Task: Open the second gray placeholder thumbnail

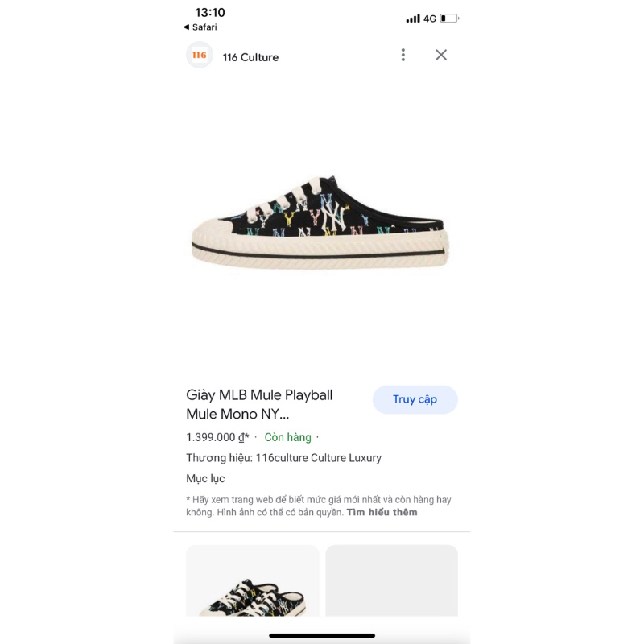Action: click(391, 581)
